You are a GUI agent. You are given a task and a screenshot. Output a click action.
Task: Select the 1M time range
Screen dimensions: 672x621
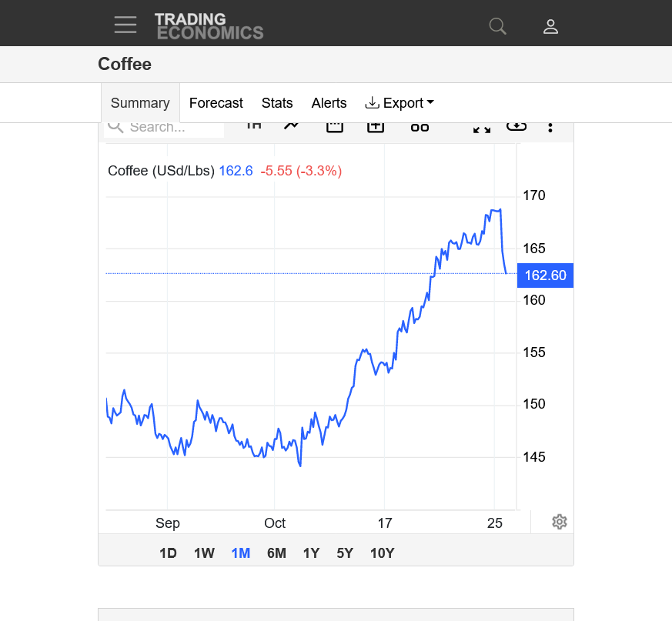(x=240, y=553)
